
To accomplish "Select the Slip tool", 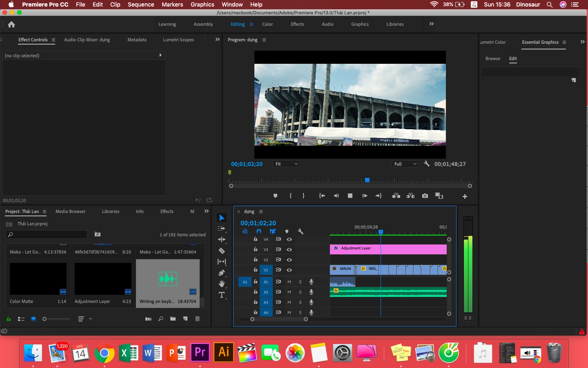I will (222, 262).
